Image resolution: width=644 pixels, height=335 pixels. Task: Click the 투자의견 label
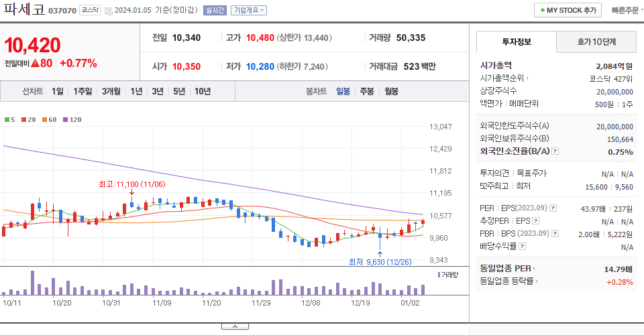494,173
